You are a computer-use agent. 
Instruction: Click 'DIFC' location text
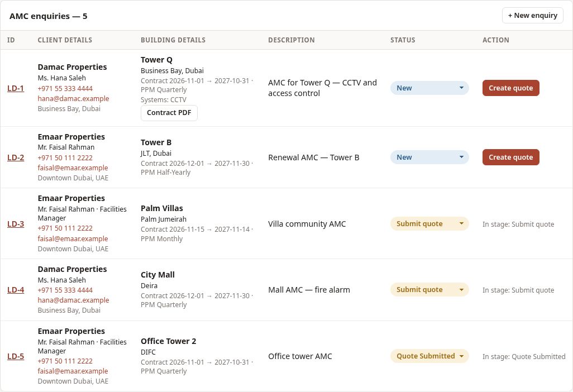(148, 352)
